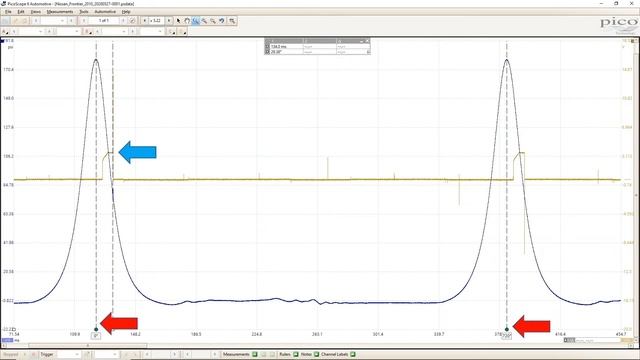Click the 0° rotation ruler handle

96,330
